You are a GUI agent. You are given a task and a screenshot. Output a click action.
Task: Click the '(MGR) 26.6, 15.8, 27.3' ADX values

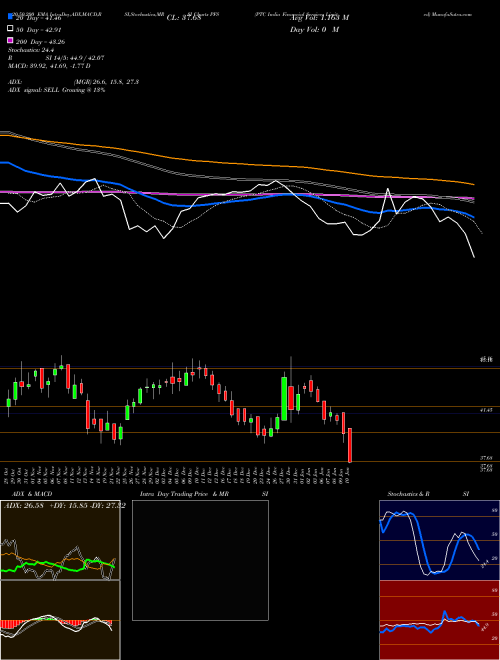(x=106, y=82)
